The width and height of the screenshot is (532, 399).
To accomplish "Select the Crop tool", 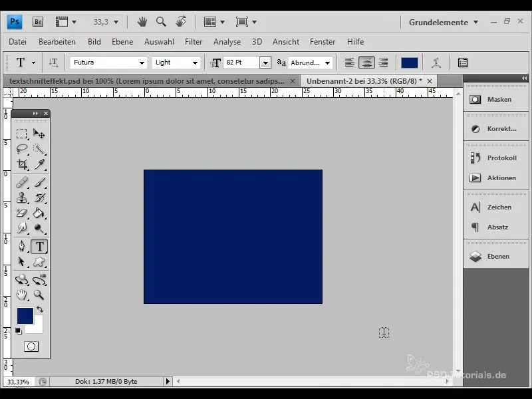I will pyautogui.click(x=22, y=164).
